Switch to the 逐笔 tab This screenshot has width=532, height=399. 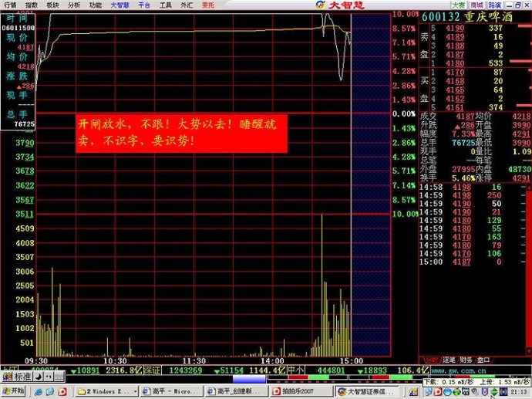(449, 360)
